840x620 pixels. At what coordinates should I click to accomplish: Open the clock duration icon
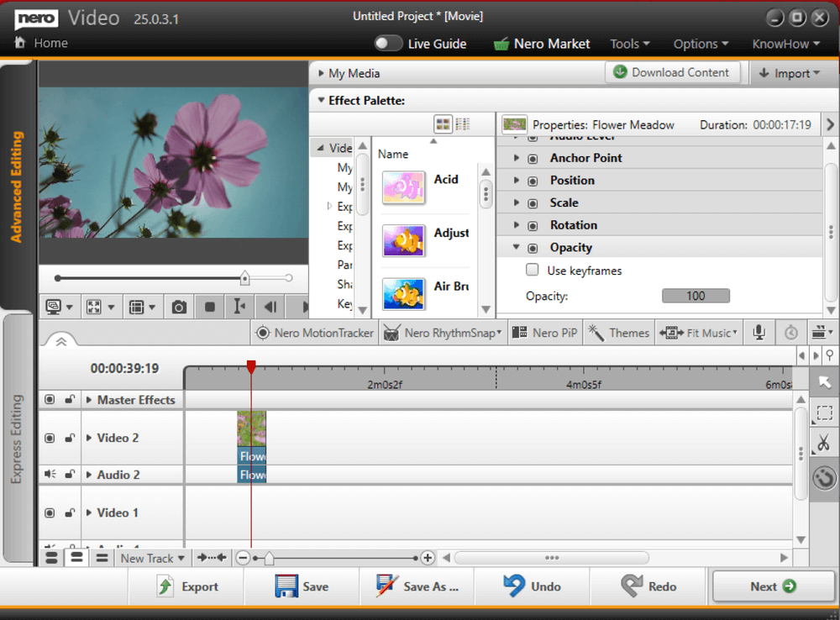pos(790,333)
